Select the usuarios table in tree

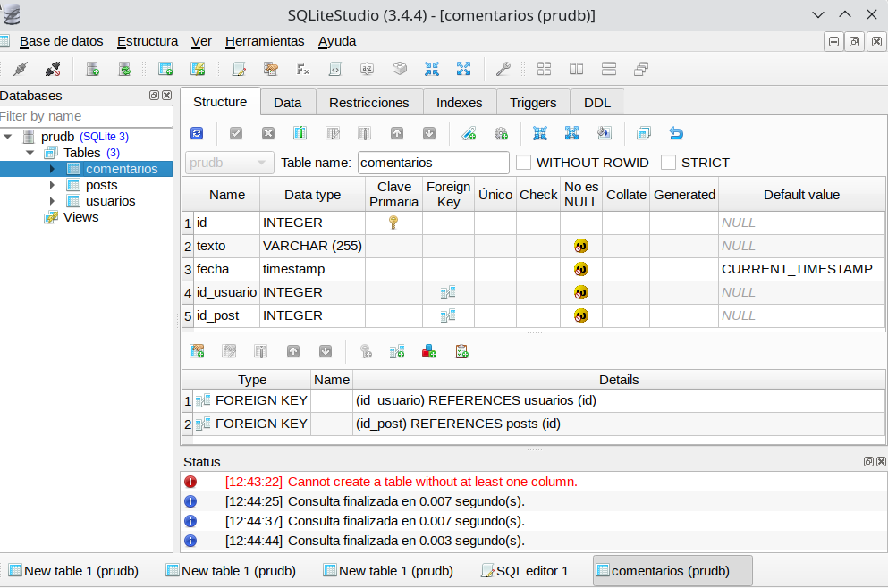(110, 201)
